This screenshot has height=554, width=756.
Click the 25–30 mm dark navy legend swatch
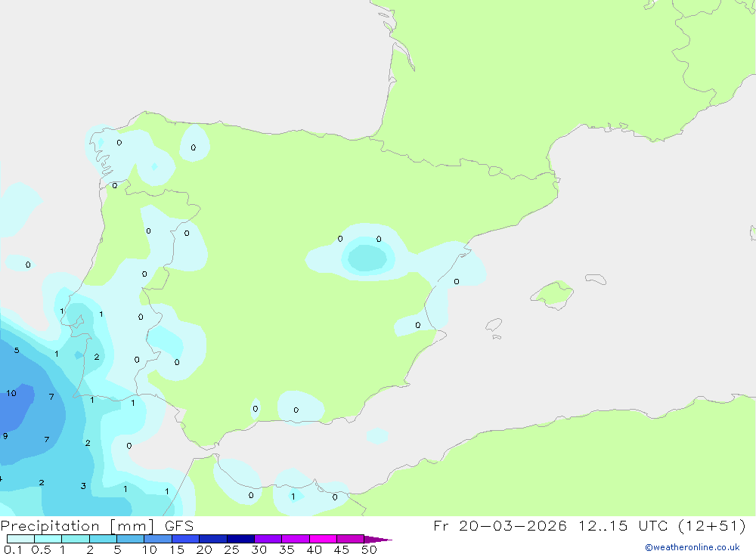[240, 539]
